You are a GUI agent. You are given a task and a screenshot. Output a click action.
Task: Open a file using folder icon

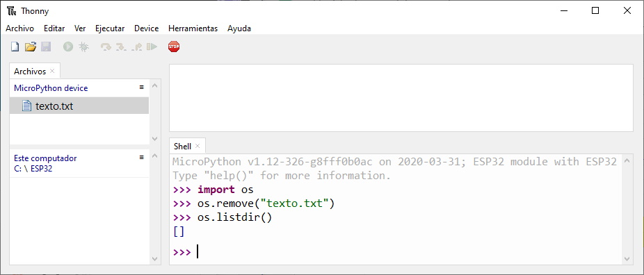[x=31, y=47]
